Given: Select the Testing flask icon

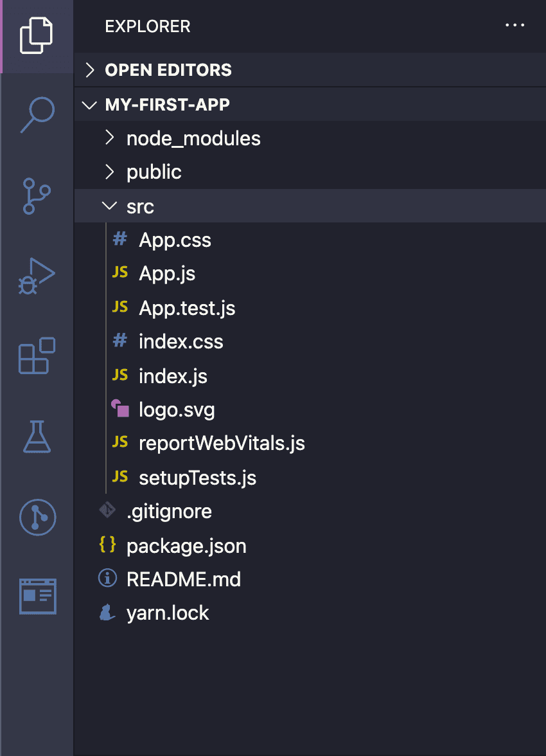Looking at the screenshot, I should click(x=37, y=437).
